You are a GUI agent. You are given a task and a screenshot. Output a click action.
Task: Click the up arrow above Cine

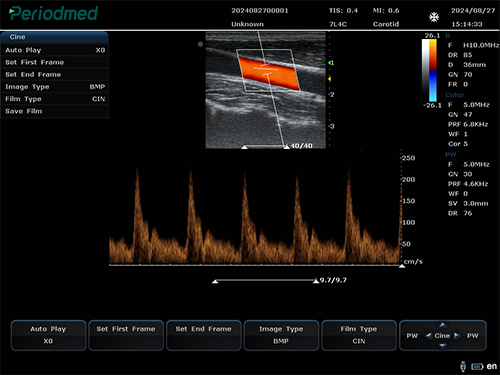[x=443, y=325]
